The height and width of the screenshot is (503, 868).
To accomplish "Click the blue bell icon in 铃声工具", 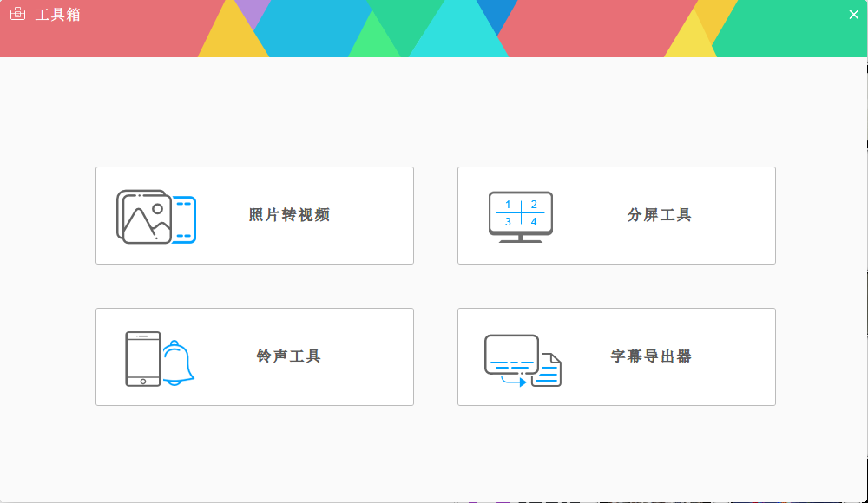I will [x=177, y=363].
